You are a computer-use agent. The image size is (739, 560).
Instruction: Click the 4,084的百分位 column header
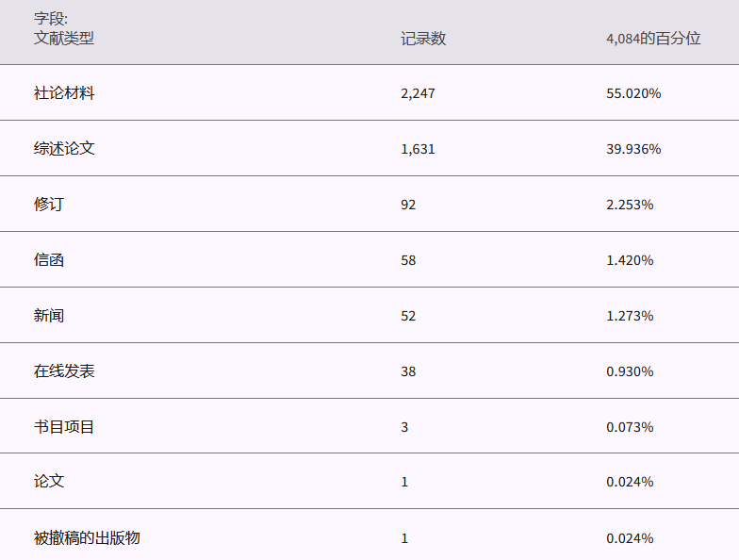[x=653, y=39]
